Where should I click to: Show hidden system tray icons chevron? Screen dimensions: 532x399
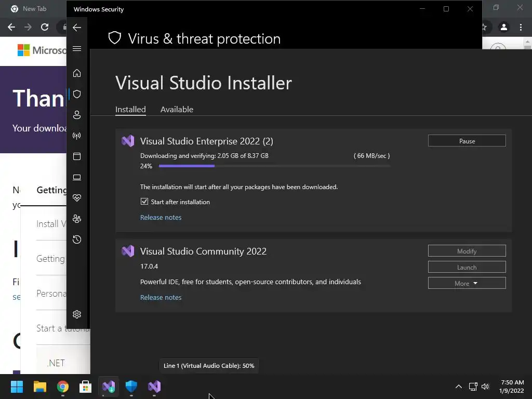[458, 387]
